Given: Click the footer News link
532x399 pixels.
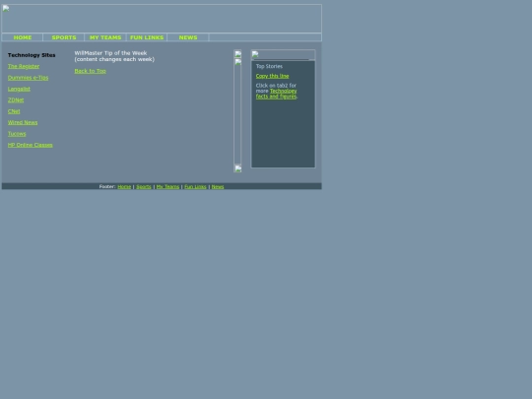Looking at the screenshot, I should click(x=218, y=186).
